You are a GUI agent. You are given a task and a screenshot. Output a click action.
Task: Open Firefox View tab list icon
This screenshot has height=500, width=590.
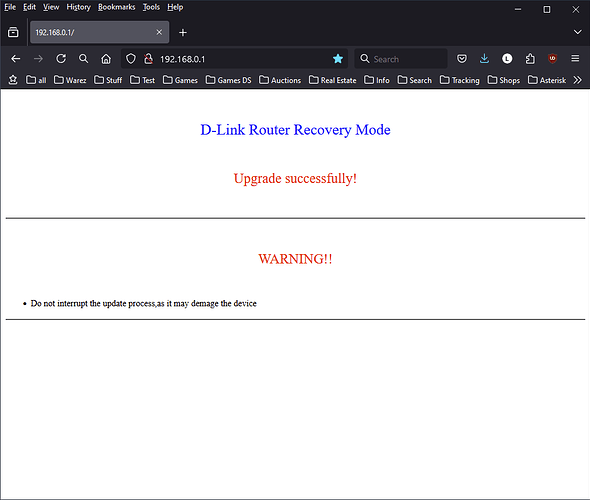13,32
